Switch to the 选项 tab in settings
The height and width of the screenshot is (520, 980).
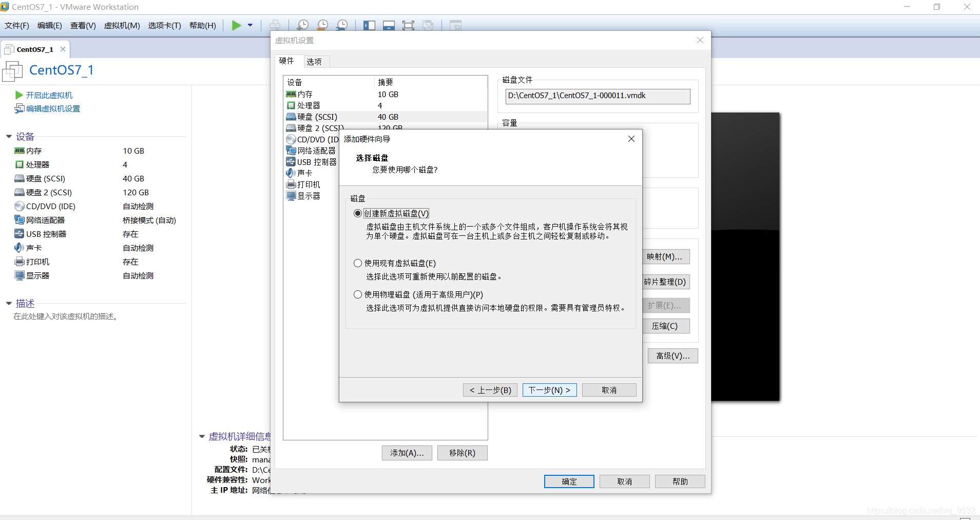point(314,62)
